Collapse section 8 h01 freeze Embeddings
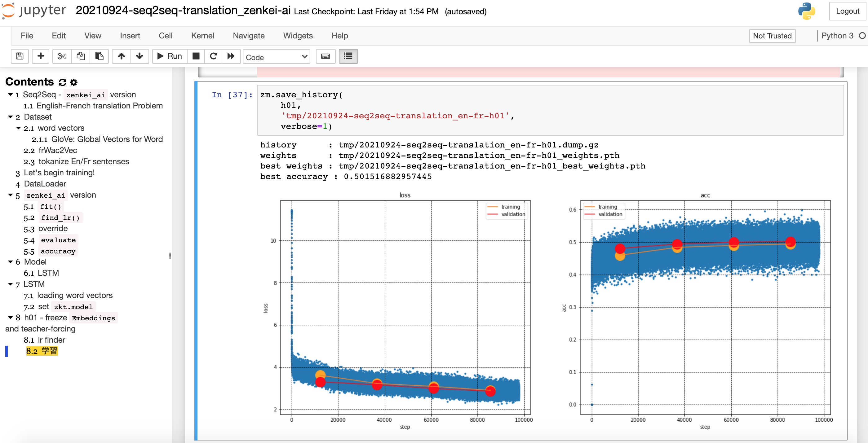This screenshot has height=443, width=868. click(x=11, y=318)
